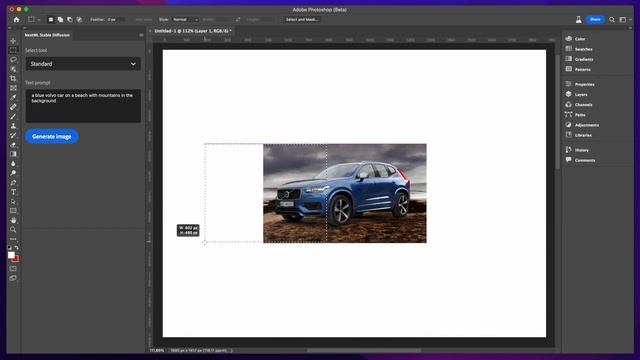The image size is (640, 360).
Task: Select the Blur tool
Action: point(13,163)
